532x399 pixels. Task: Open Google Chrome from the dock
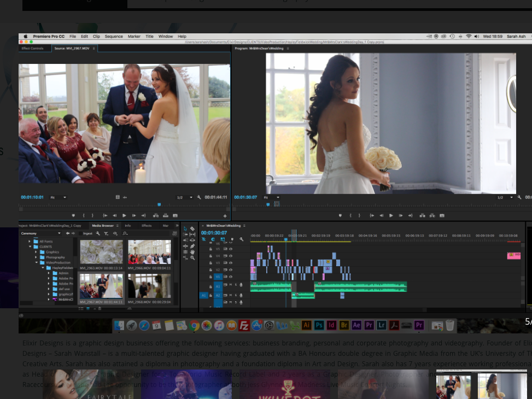coord(194,325)
